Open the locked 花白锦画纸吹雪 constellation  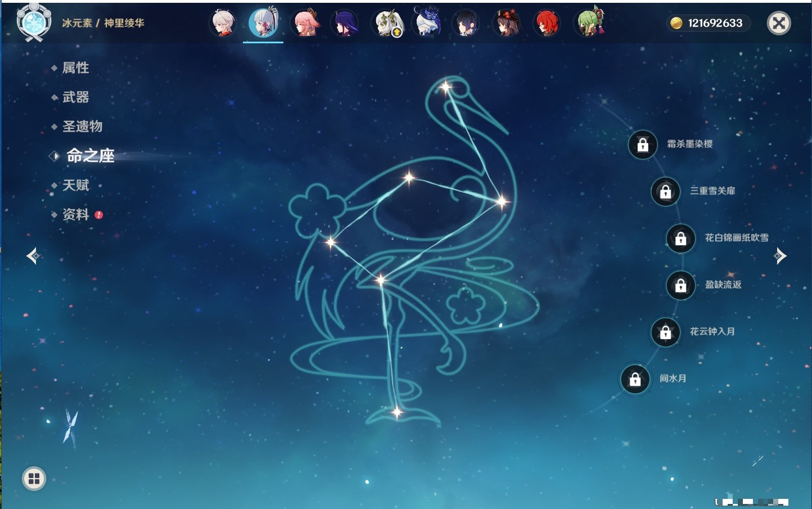[680, 238]
